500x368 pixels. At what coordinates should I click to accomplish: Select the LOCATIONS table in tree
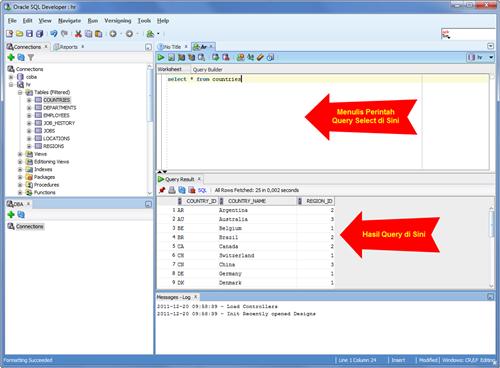click(56, 138)
